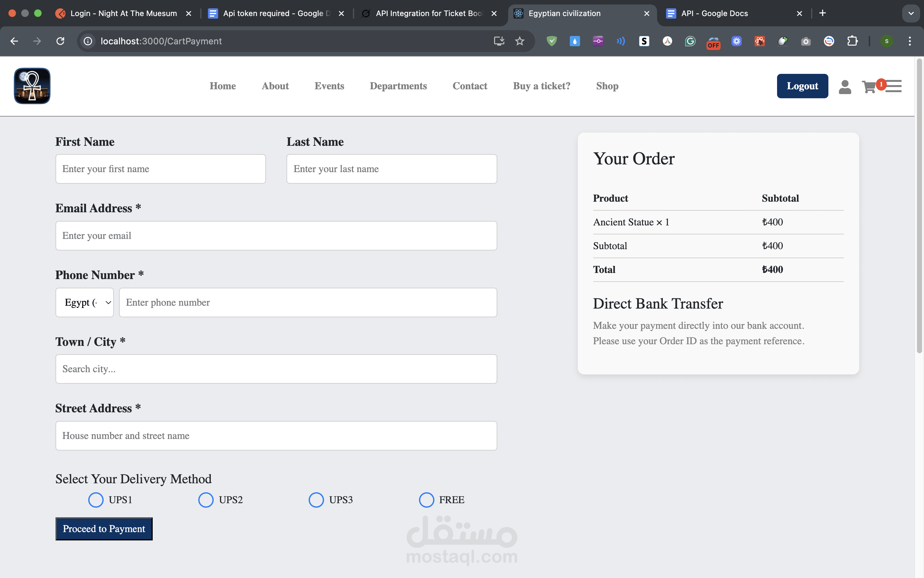Close the Egyptian civilization tab
The width and height of the screenshot is (924, 578).
pos(646,13)
